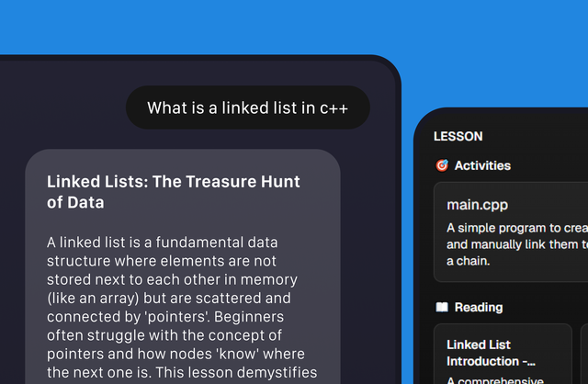Click the truncated ellipsis in the reading title

(x=531, y=362)
